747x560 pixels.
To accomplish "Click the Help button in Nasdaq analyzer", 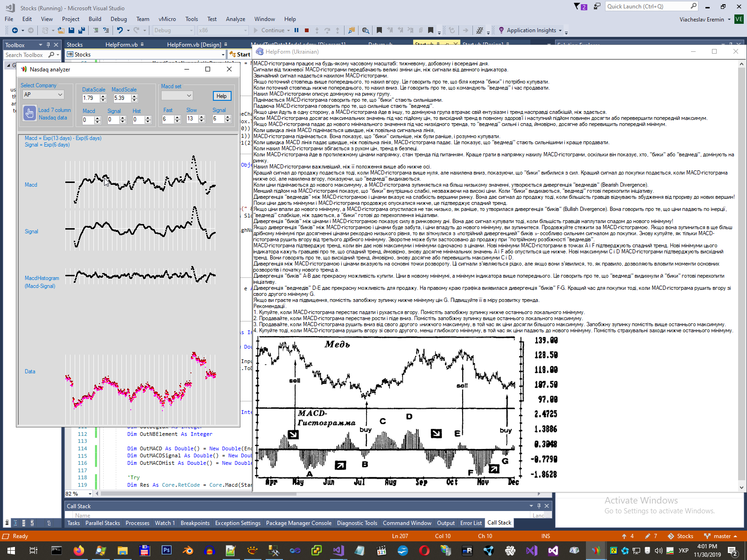I will coord(221,96).
